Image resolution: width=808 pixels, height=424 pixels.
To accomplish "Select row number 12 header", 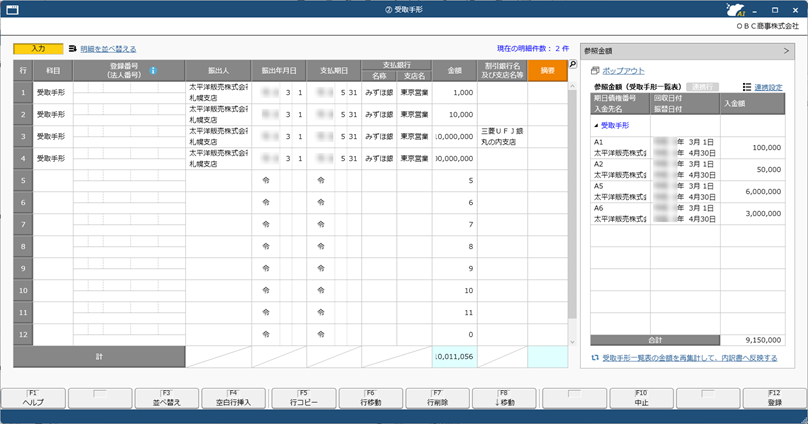I will click(23, 334).
